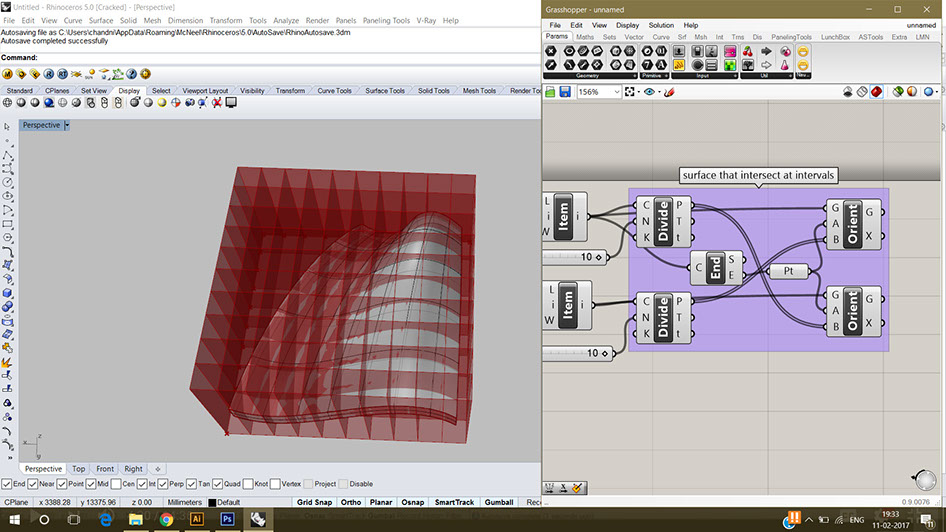The image size is (946, 532).
Task: Switch to the Grasshopper Curve tab
Action: pyautogui.click(x=661, y=37)
